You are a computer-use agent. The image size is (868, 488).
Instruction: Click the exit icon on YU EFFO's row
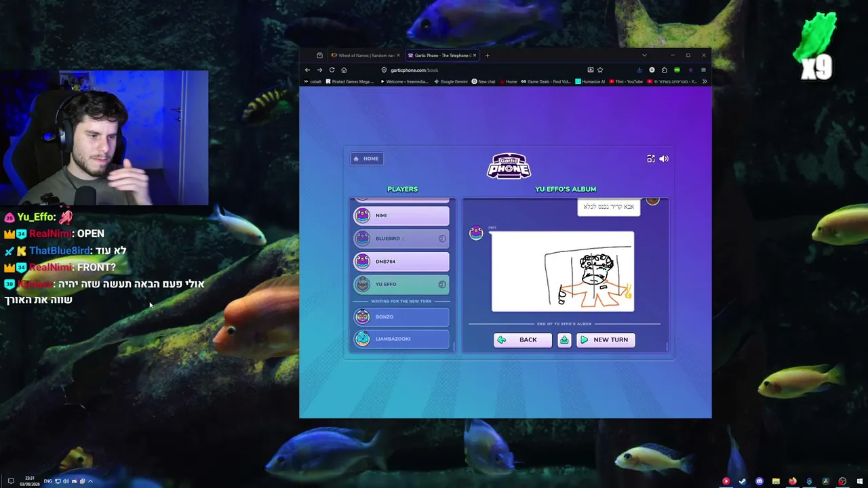442,285
